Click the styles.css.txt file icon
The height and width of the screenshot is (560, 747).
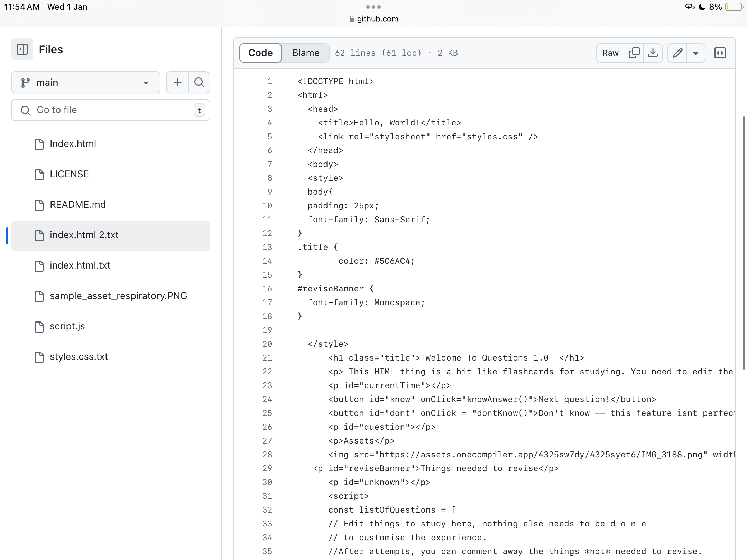[39, 357]
